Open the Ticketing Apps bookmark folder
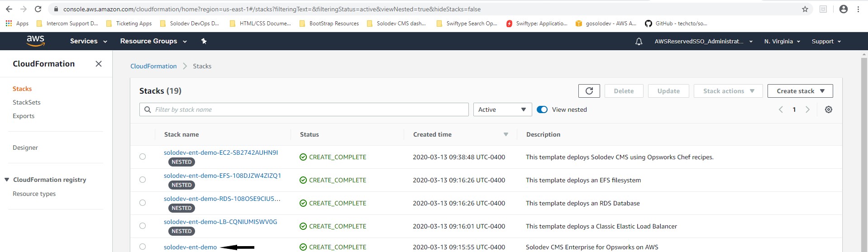868x252 pixels. pos(129,24)
